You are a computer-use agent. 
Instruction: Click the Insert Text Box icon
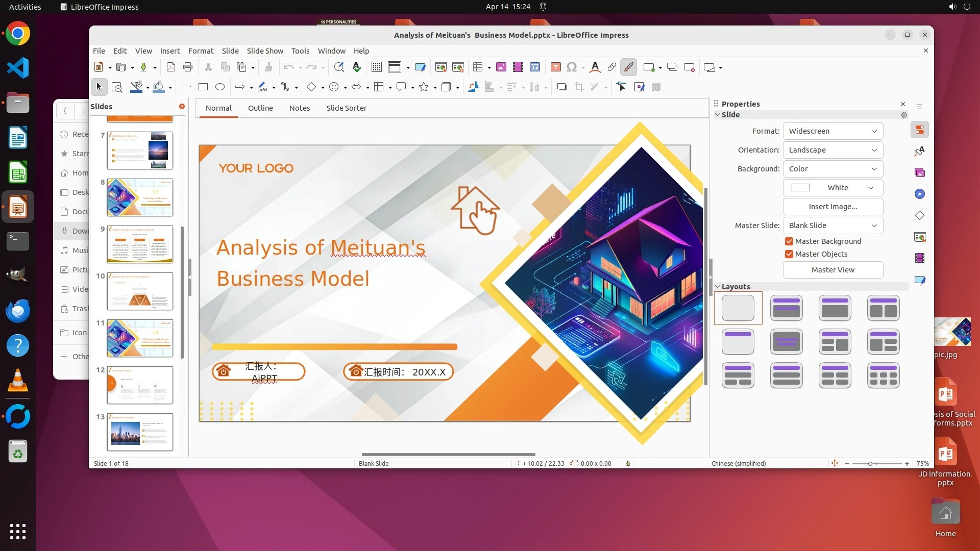point(556,67)
